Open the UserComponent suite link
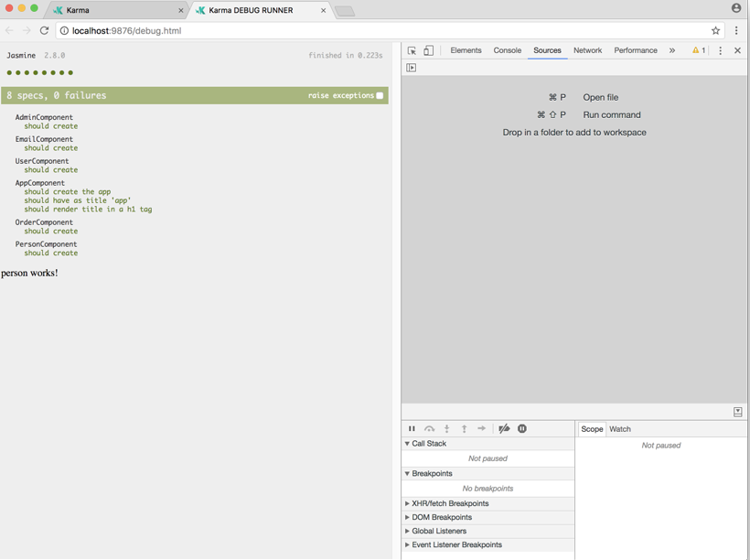750x560 pixels. 41,161
